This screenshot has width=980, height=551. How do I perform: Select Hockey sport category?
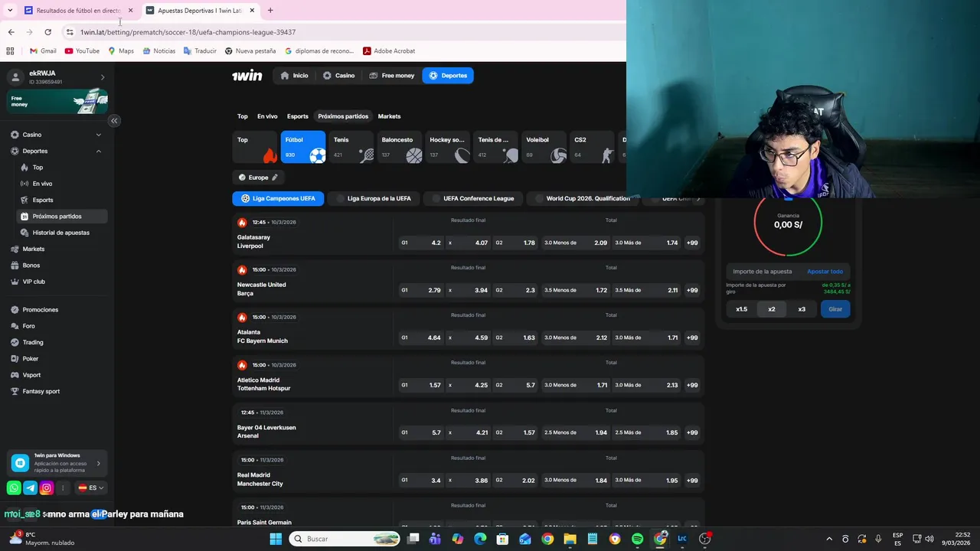tap(448, 147)
